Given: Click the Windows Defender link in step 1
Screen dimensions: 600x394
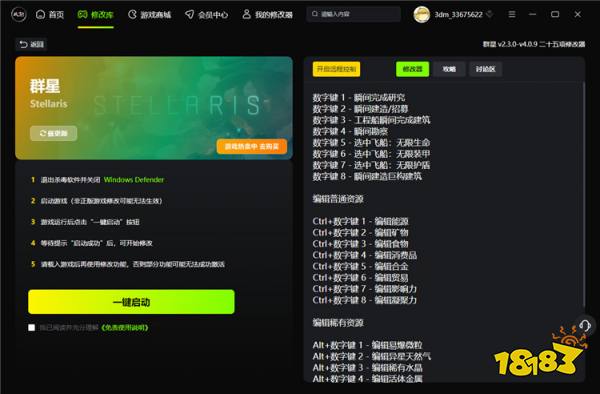Looking at the screenshot, I should pyautogui.click(x=134, y=179).
